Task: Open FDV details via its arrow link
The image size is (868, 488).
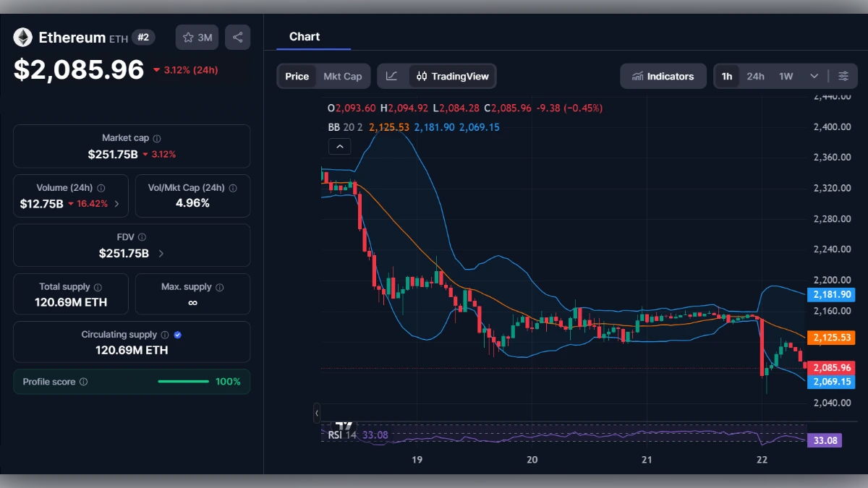Action: point(160,253)
